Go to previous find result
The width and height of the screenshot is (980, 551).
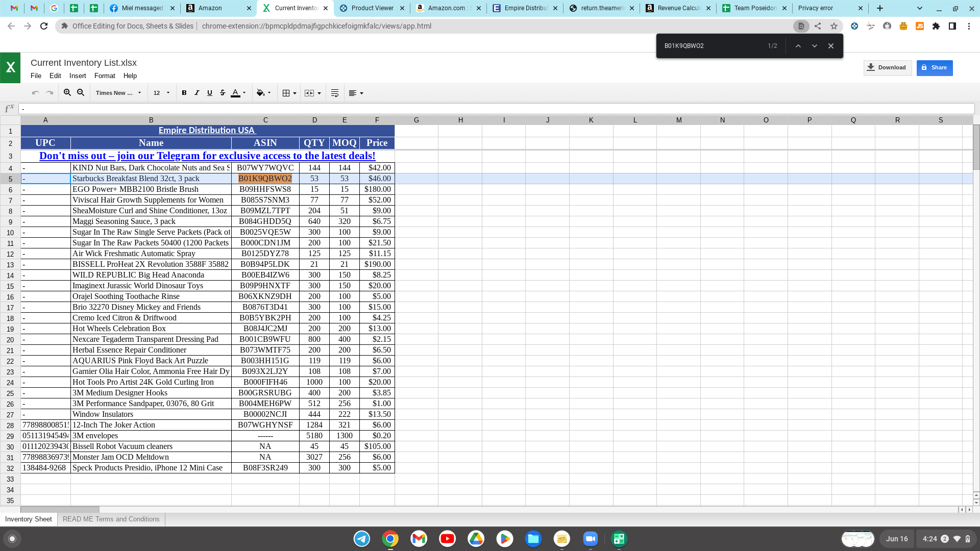(x=798, y=46)
